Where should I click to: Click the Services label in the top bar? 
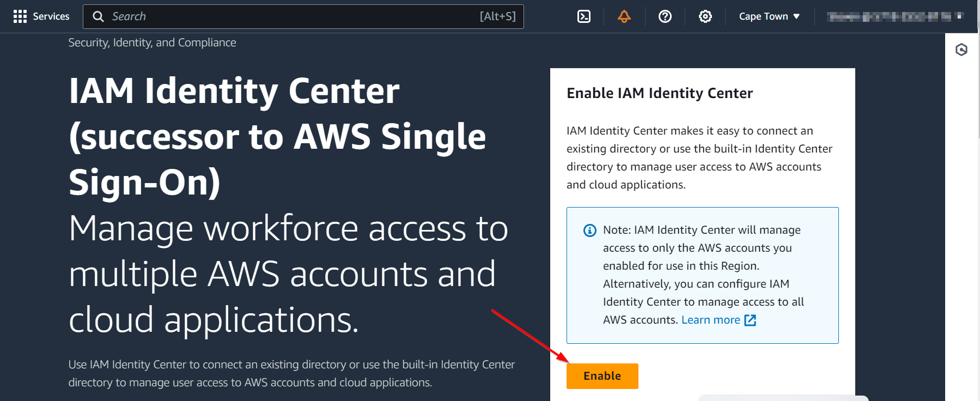point(51,16)
